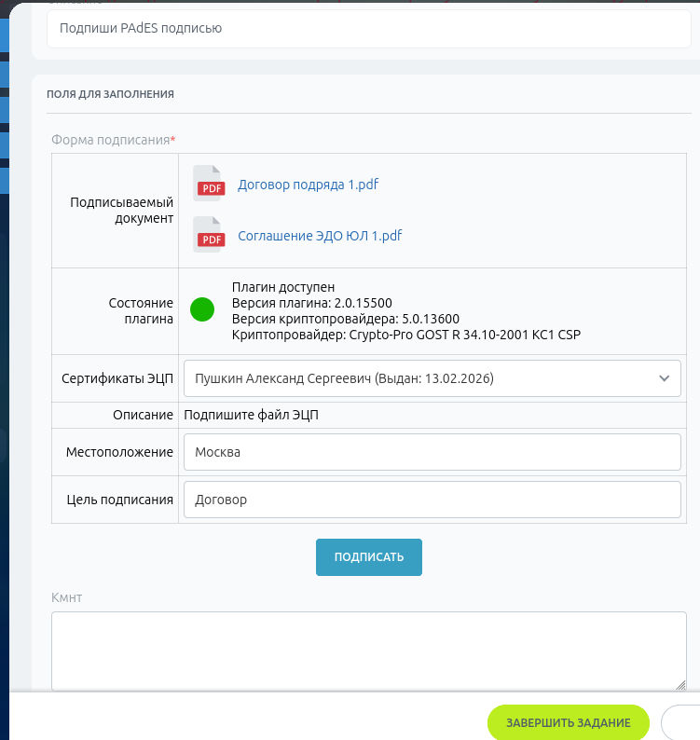
Task: Click the Подпишите файл ЭЦП description text
Action: (x=251, y=415)
